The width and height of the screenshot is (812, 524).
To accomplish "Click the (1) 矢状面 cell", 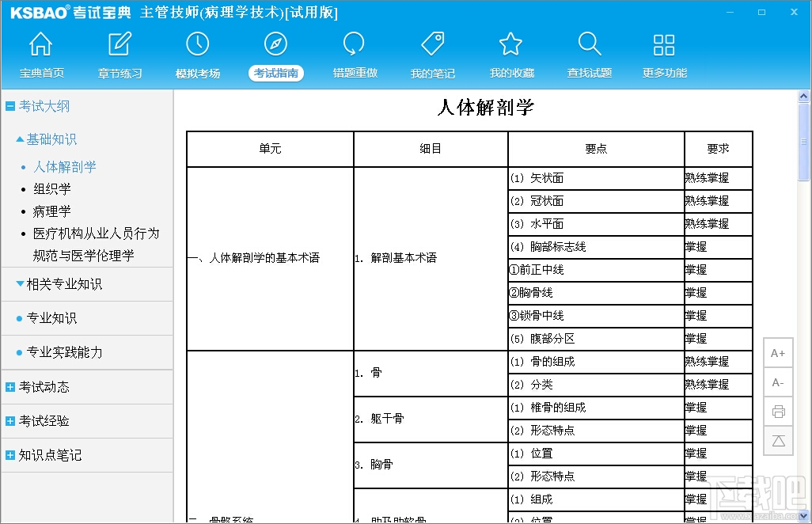I will click(x=596, y=178).
